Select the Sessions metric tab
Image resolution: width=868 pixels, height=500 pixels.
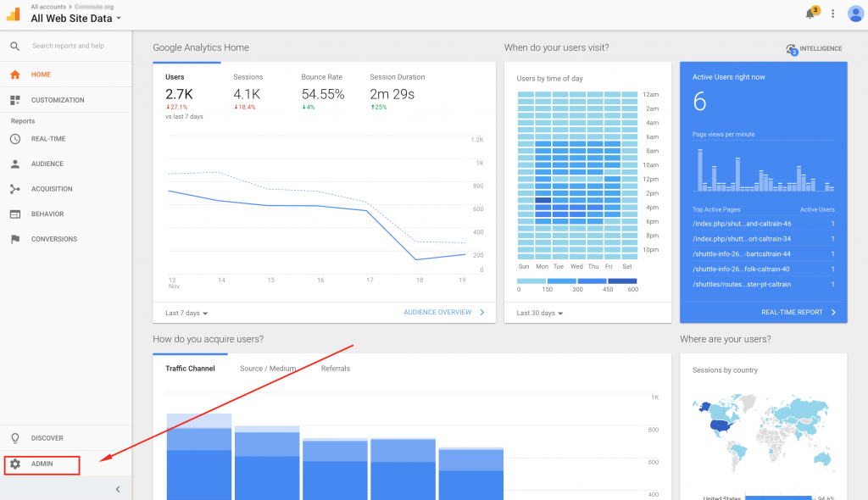(x=248, y=77)
